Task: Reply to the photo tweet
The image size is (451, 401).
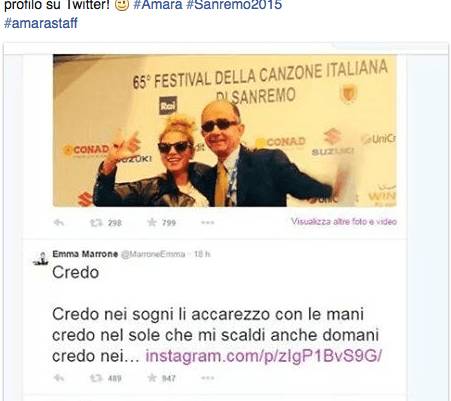Action: tap(59, 222)
